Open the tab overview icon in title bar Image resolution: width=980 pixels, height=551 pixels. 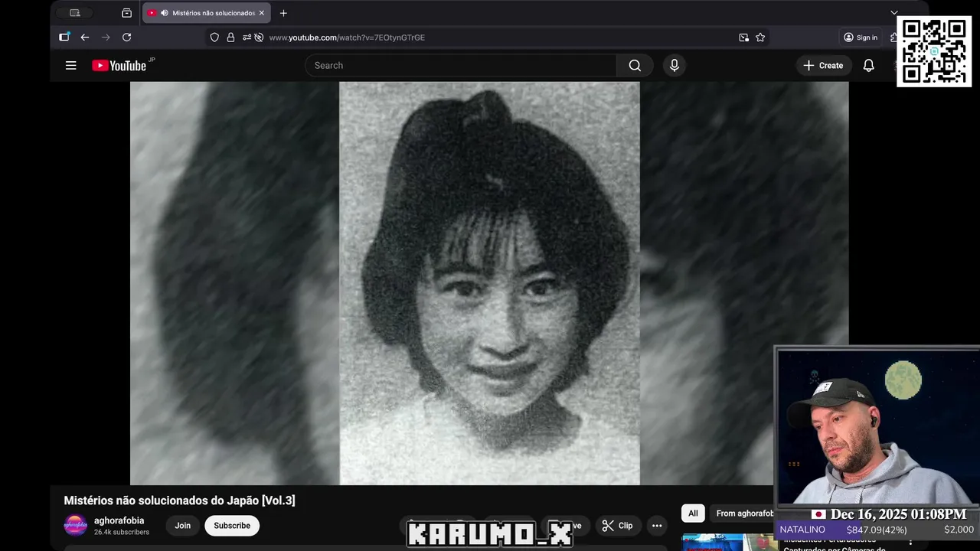(x=126, y=13)
